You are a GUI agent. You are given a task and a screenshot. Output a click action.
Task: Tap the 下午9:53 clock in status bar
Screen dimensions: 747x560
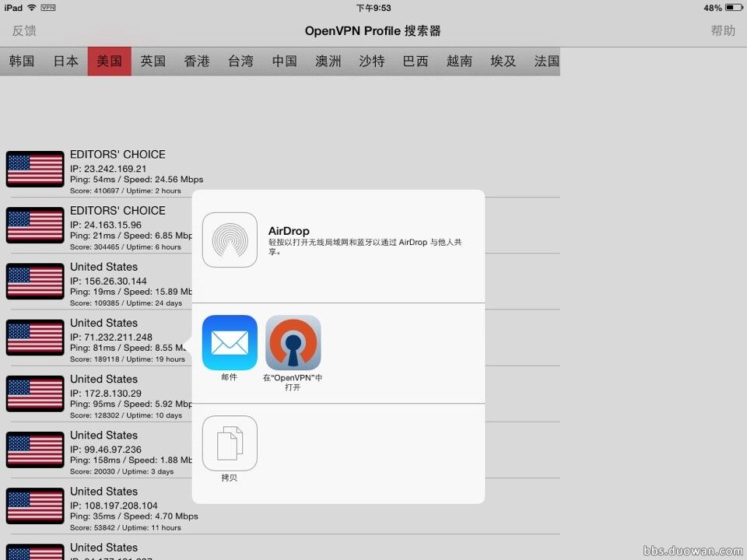click(x=373, y=8)
